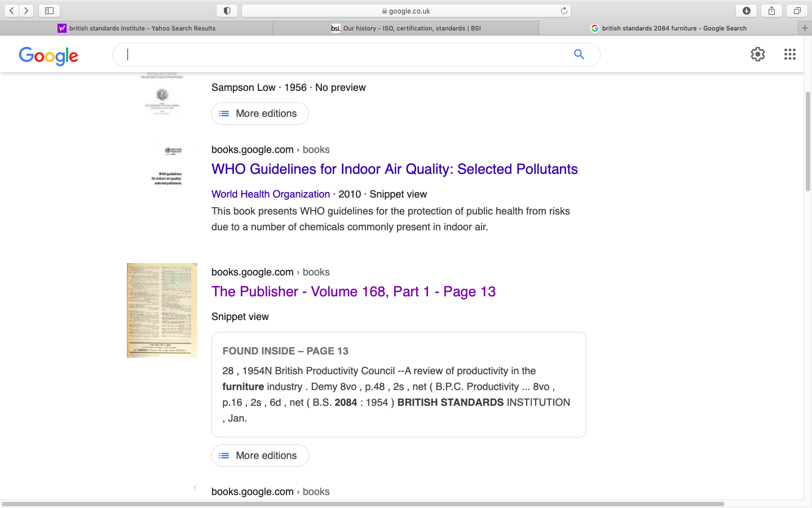This screenshot has height=508, width=812.
Task: Toggle the Safari sidebar icon
Action: click(49, 10)
